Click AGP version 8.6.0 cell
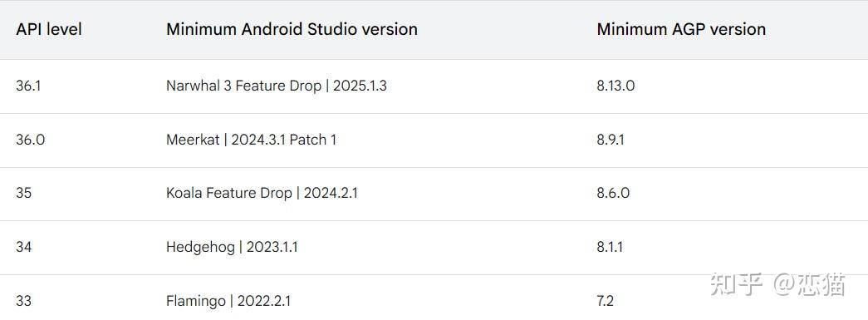Image resolution: width=868 pixels, height=320 pixels. pos(613,193)
